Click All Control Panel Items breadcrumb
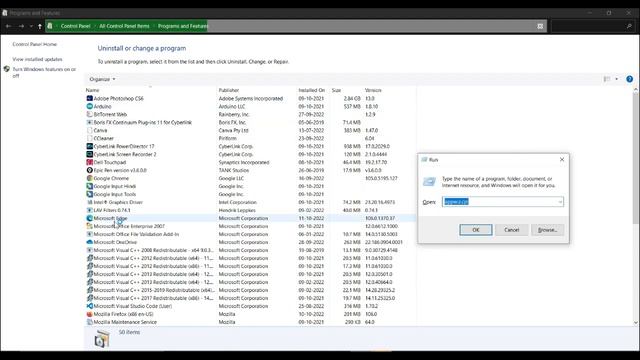Viewport: 640px width, 360px height. coord(124,26)
